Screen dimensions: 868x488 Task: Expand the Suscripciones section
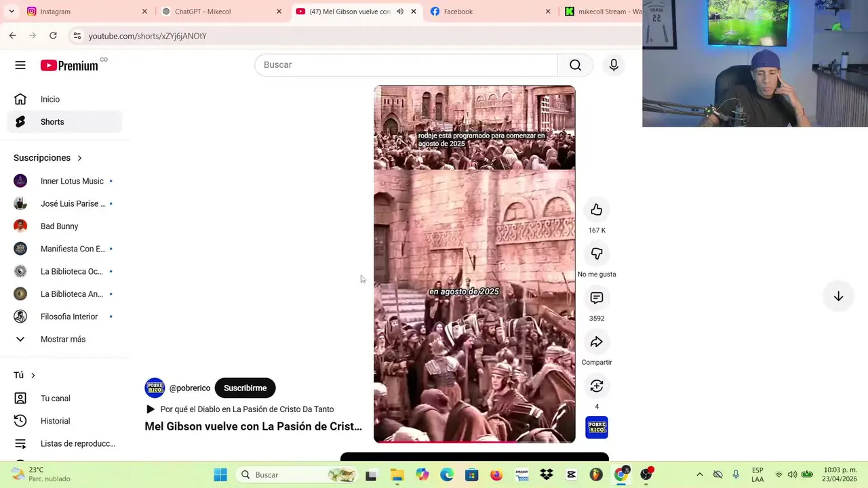coord(47,158)
